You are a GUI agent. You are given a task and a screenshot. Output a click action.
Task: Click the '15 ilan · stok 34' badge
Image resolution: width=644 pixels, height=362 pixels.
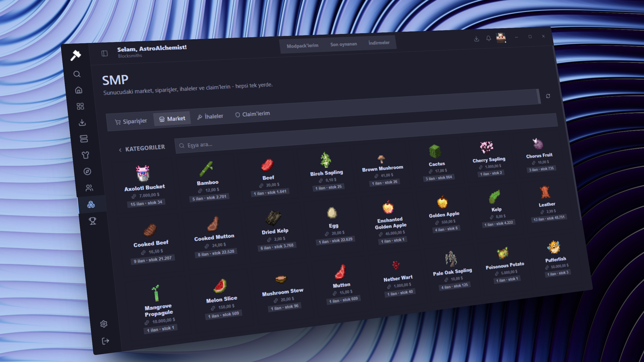coord(146,203)
